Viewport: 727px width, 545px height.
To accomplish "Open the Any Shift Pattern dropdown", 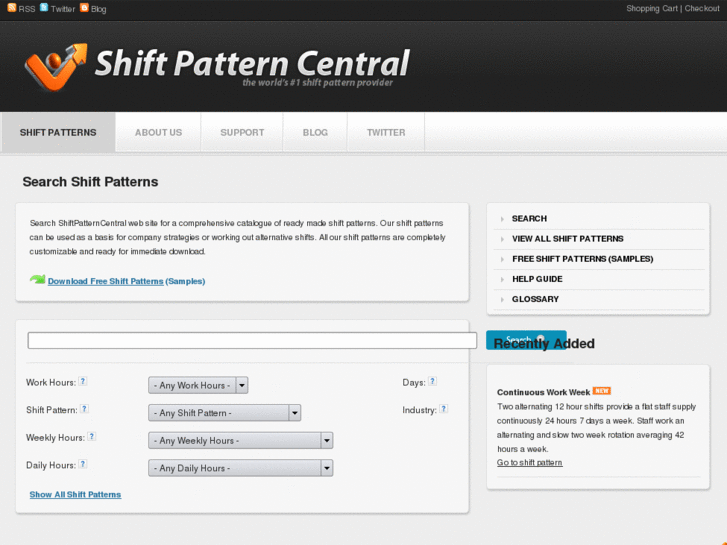I will [224, 413].
